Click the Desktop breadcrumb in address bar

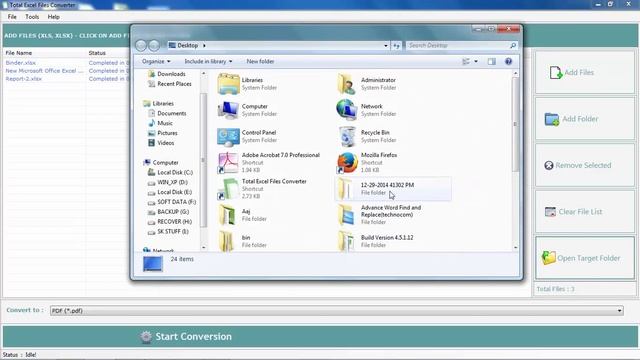pos(187,45)
